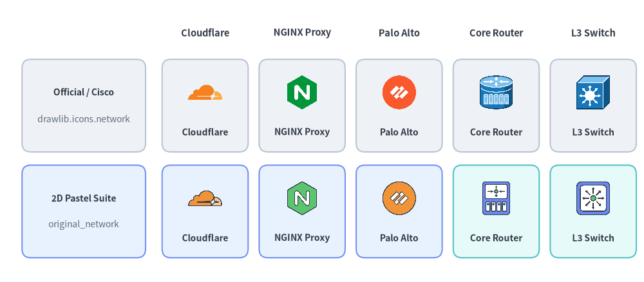Viewport: 644px width, 282px height.
Task: Click the Palo Alto label in the Official row
Action: tap(399, 132)
